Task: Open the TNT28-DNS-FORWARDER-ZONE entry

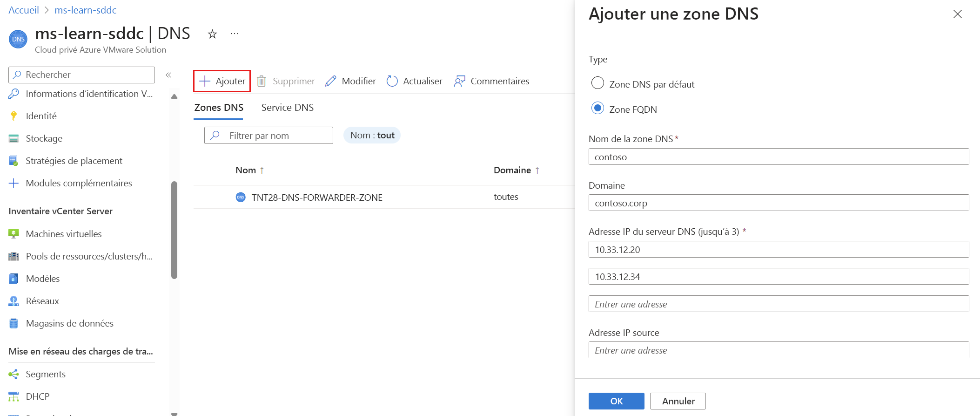Action: 317,198
